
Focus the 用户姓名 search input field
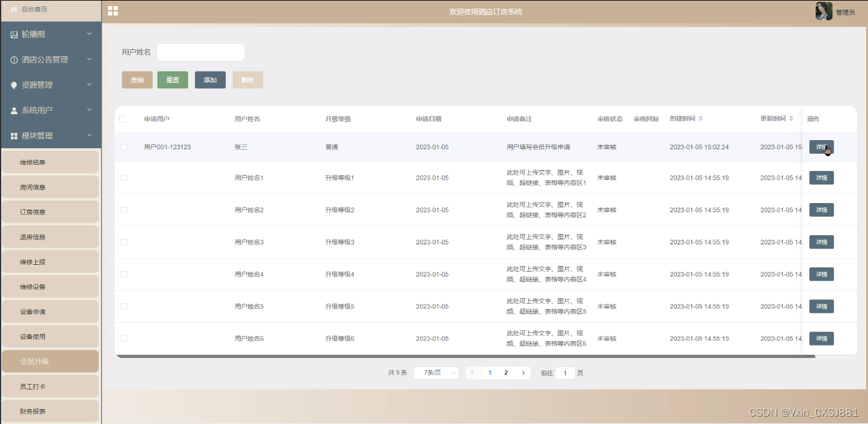[x=200, y=52]
